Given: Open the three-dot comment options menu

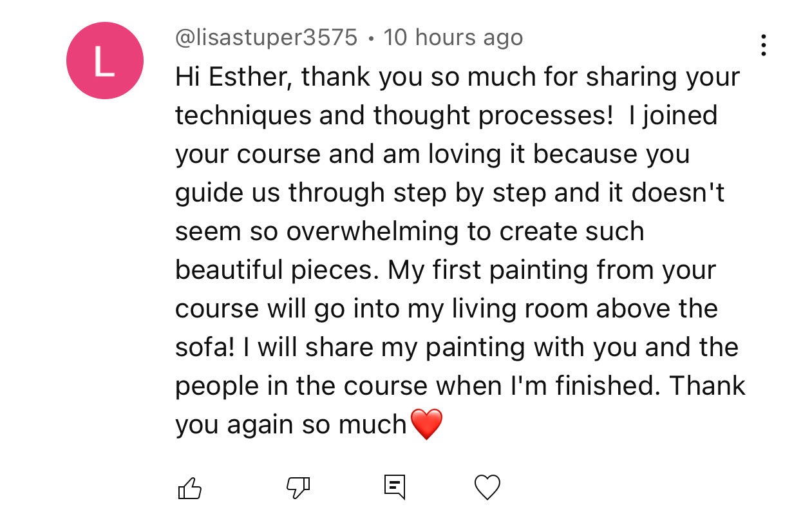Looking at the screenshot, I should (763, 45).
